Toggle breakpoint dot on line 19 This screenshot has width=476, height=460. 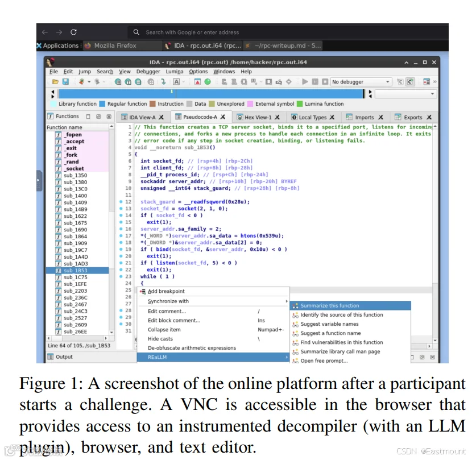tap(121, 249)
